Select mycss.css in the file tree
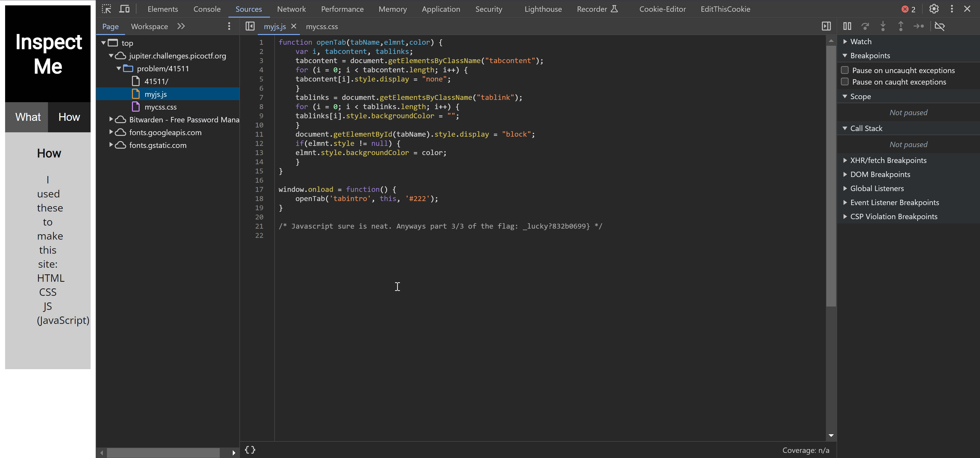 (160, 107)
